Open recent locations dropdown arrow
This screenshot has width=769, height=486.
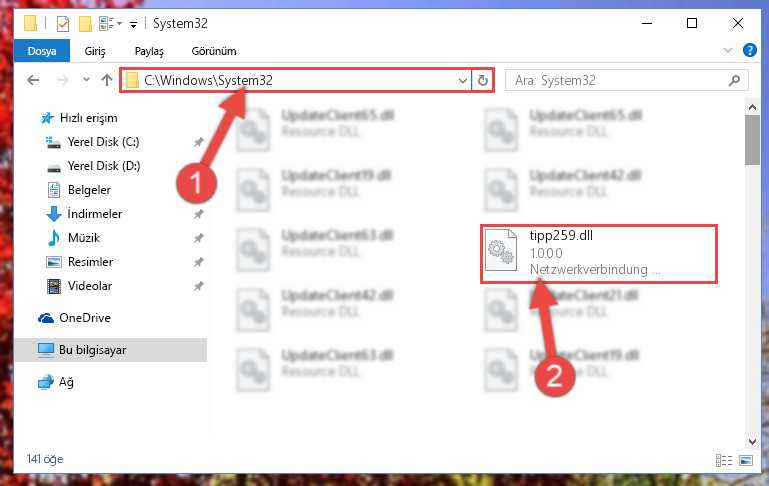click(86, 79)
